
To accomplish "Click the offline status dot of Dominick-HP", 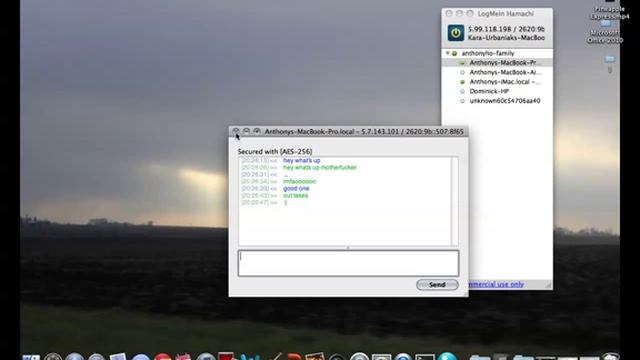I will [462, 91].
